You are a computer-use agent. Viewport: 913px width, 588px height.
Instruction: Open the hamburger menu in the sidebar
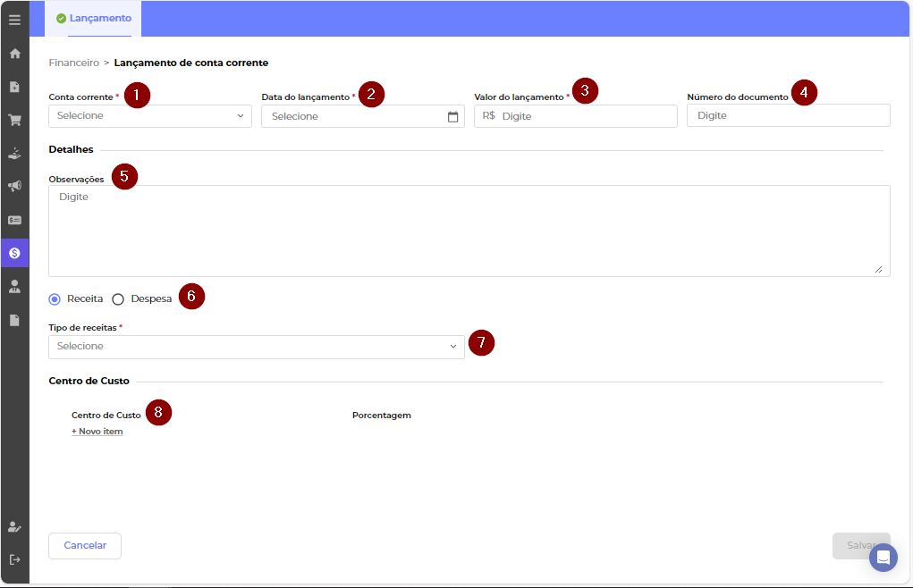coord(14,20)
